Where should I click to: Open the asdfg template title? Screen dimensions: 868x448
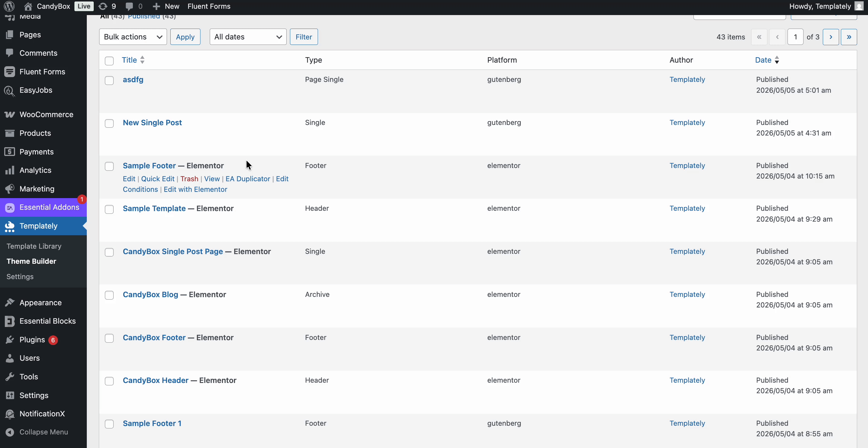click(133, 79)
